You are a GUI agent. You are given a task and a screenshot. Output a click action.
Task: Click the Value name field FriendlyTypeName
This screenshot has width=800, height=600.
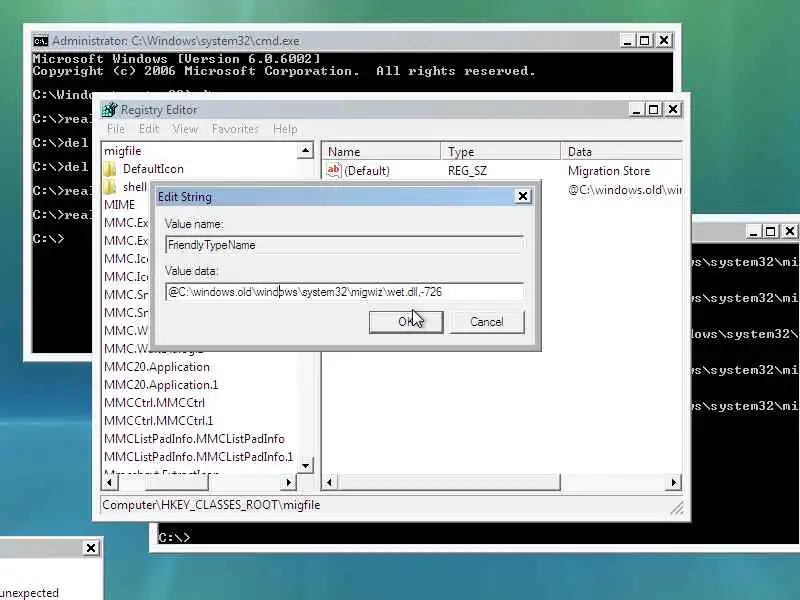[344, 245]
